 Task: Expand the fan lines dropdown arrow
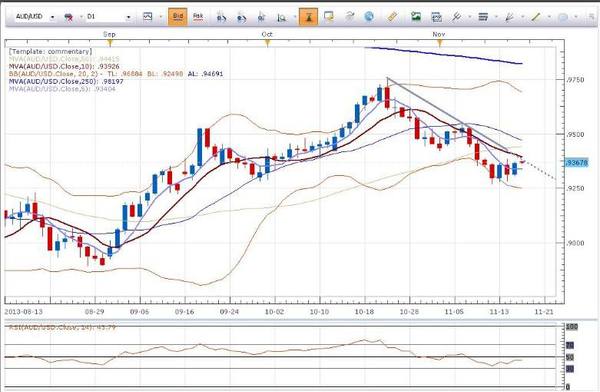[x=523, y=17]
